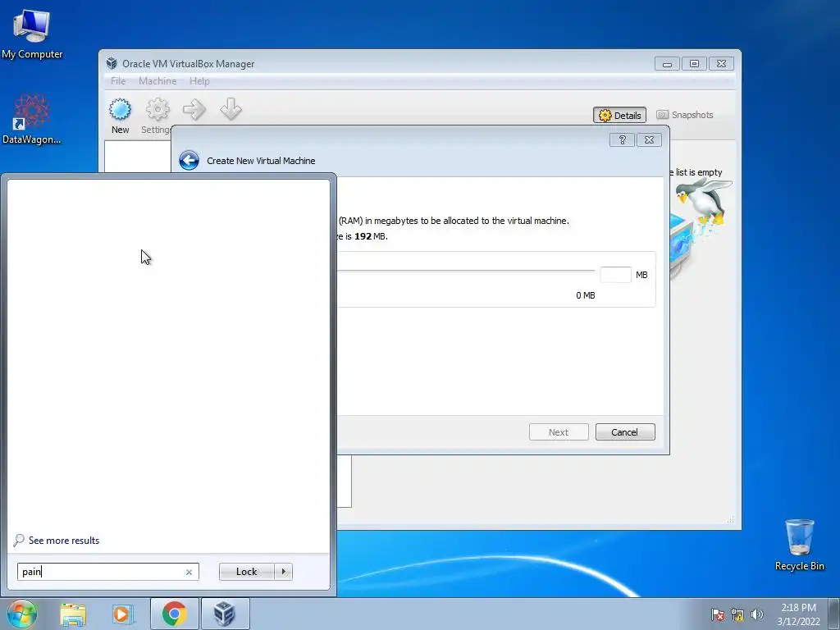840x630 pixels.
Task: Open network status tray icon
Action: [x=737, y=614]
